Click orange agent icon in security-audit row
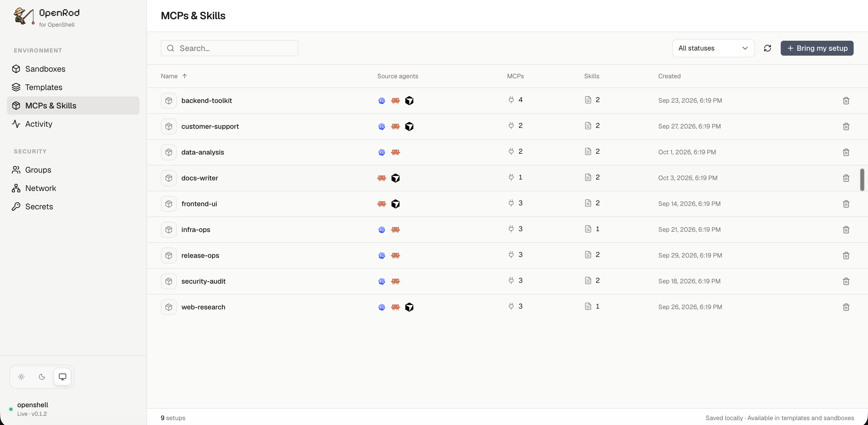Viewport: 868px width, 425px height. pos(395,281)
